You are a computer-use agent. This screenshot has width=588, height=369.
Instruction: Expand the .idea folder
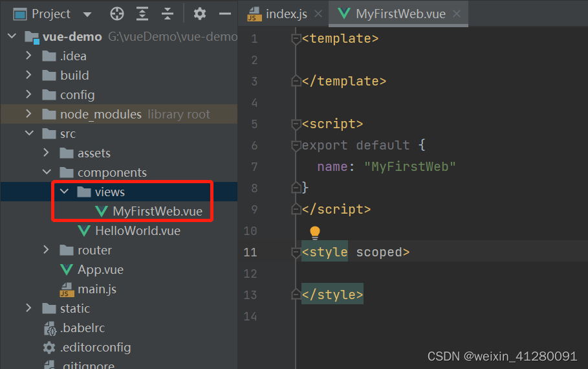(29, 56)
